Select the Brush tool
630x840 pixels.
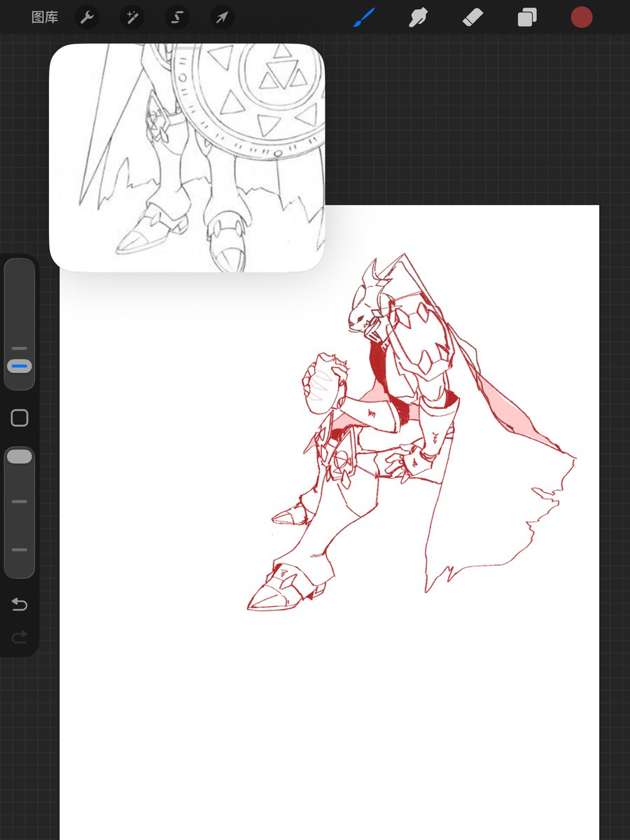click(364, 17)
